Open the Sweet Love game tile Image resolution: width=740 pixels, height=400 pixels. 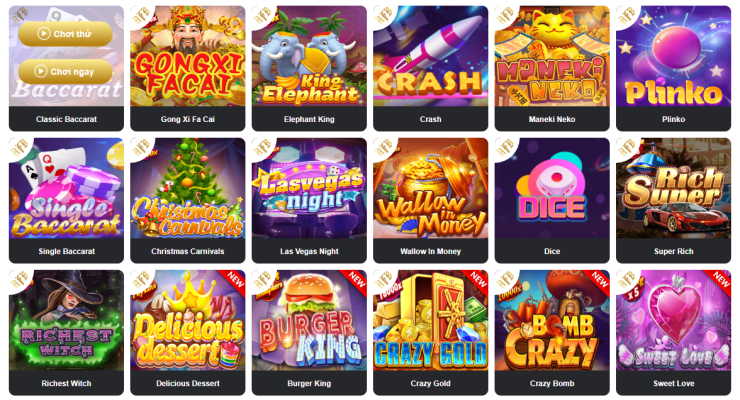673,320
